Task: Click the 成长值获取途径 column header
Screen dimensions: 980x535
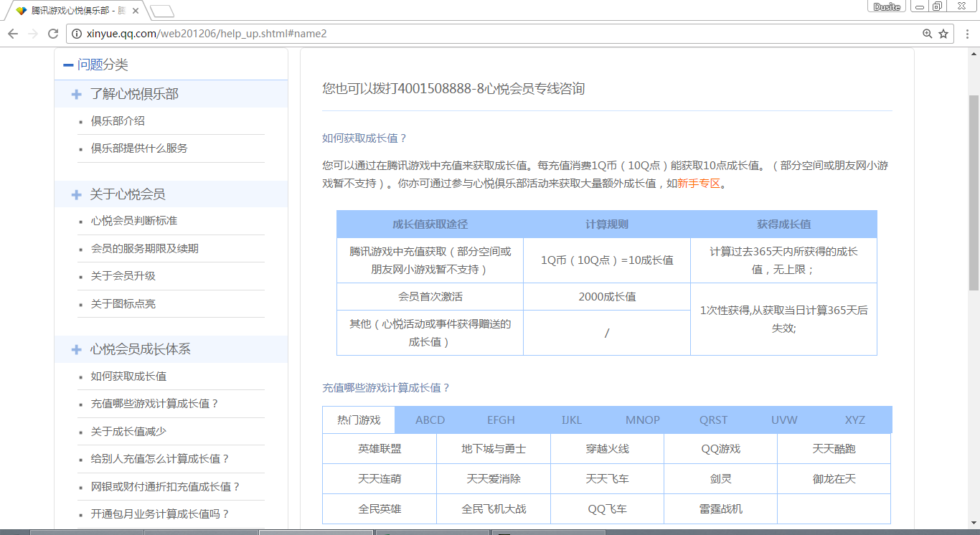Action: point(430,224)
